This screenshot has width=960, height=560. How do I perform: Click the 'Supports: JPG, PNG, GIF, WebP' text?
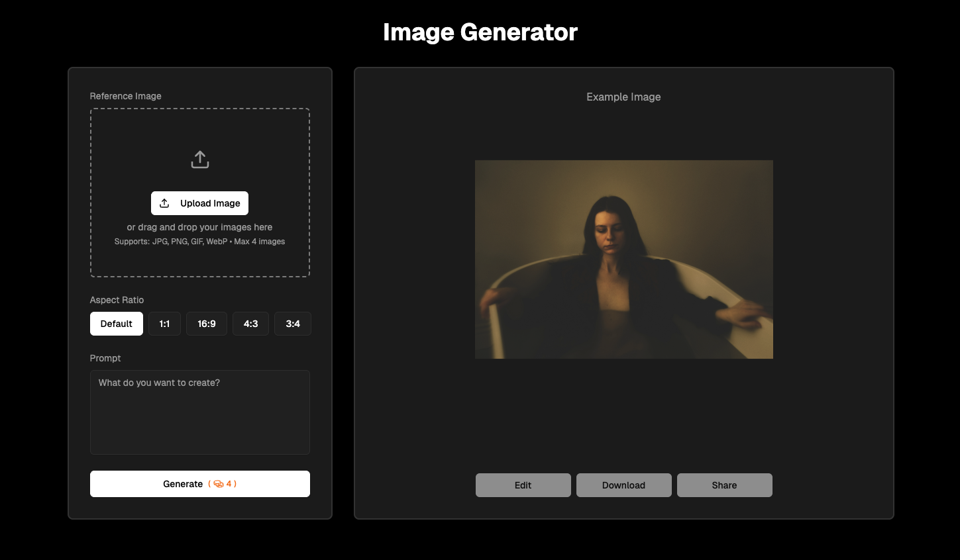(x=171, y=242)
